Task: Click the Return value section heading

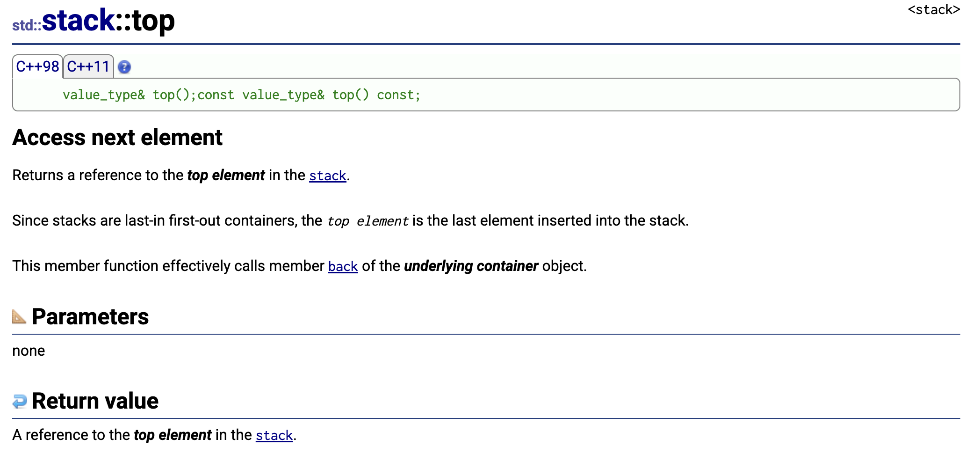Action: [x=95, y=401]
